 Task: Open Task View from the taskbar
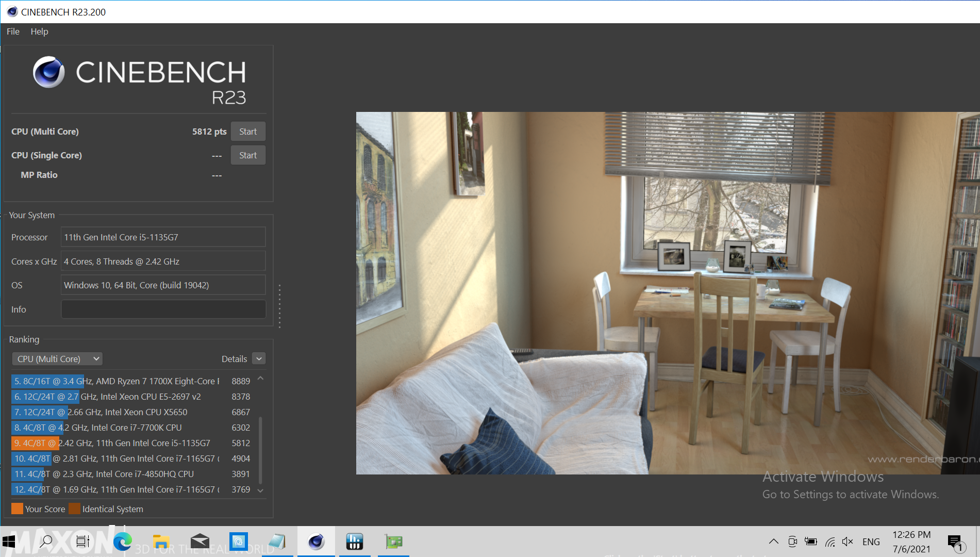click(82, 542)
